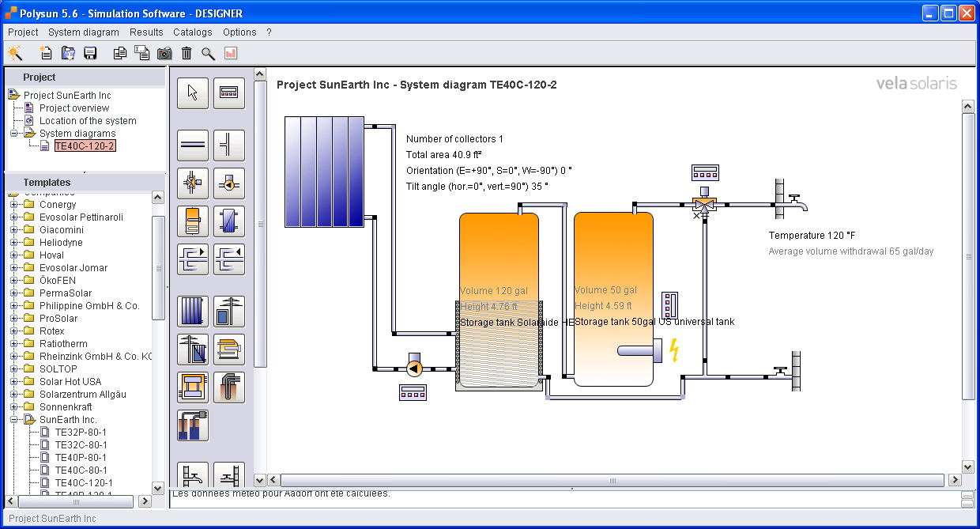Viewport: 980px width, 529px height.
Task: Pick the pump component tool
Action: pyautogui.click(x=229, y=183)
